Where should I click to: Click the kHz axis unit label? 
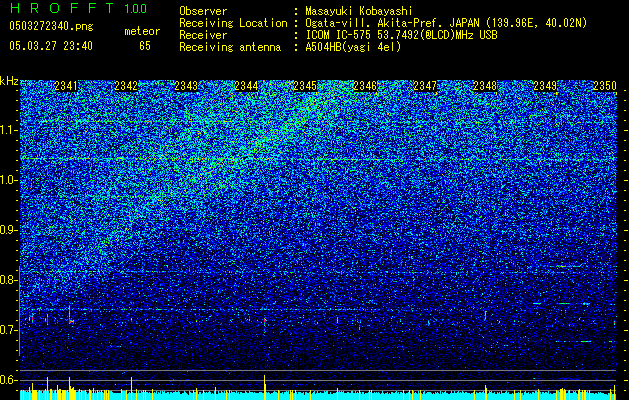coord(9,81)
